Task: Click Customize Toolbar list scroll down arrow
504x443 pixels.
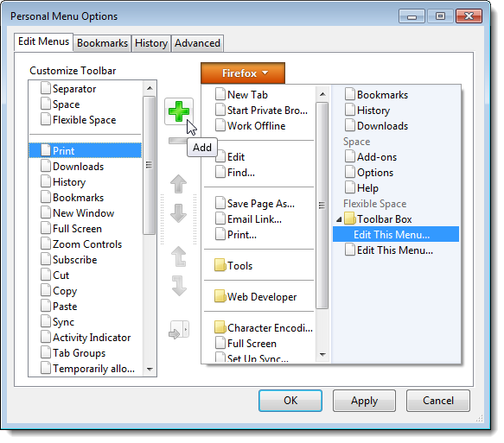Action: 150,370
